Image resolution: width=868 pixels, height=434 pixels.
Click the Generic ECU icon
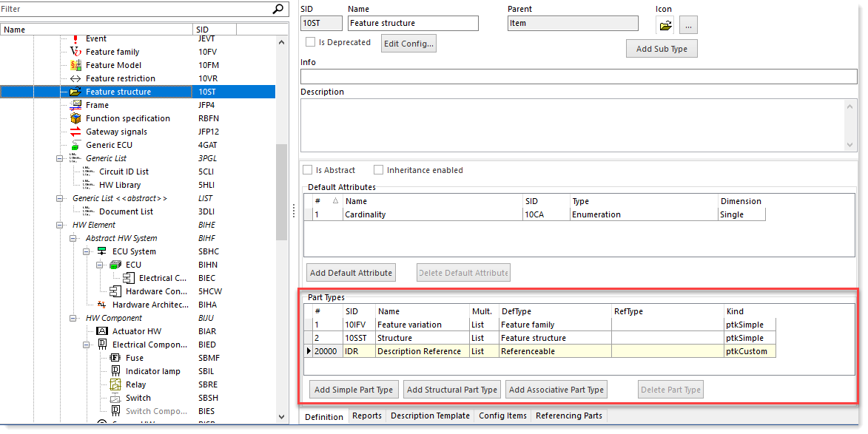pos(75,144)
